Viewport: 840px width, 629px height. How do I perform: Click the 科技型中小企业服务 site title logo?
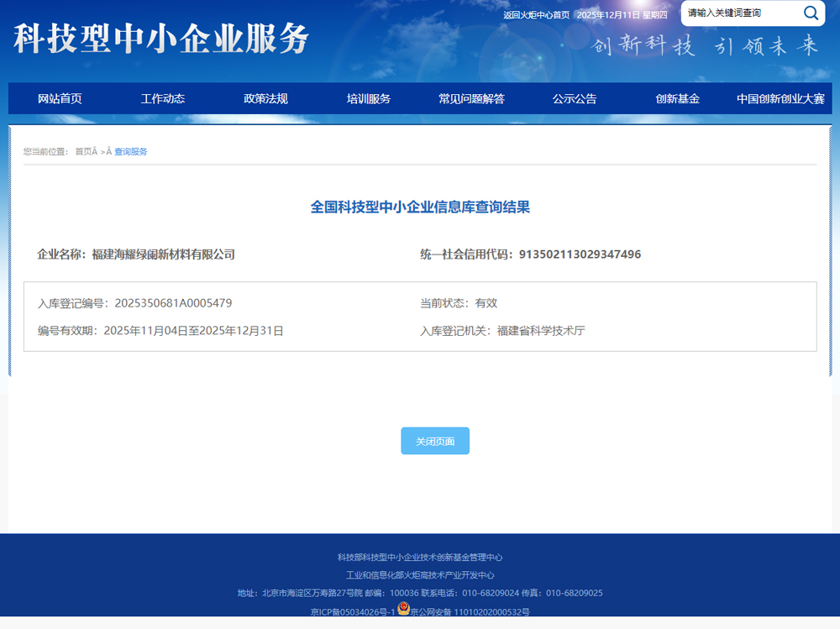161,38
